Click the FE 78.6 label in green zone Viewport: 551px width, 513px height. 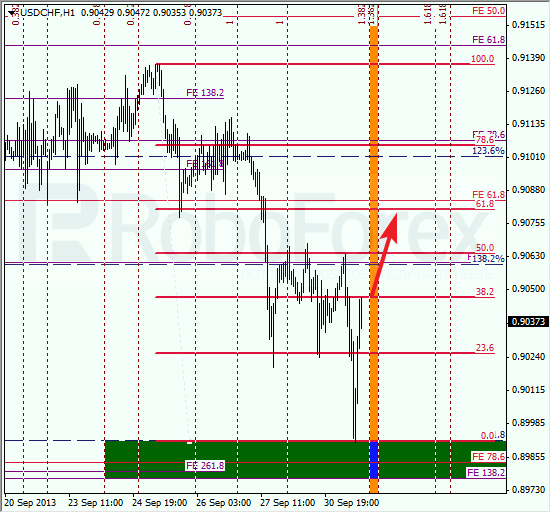pyautogui.click(x=488, y=456)
